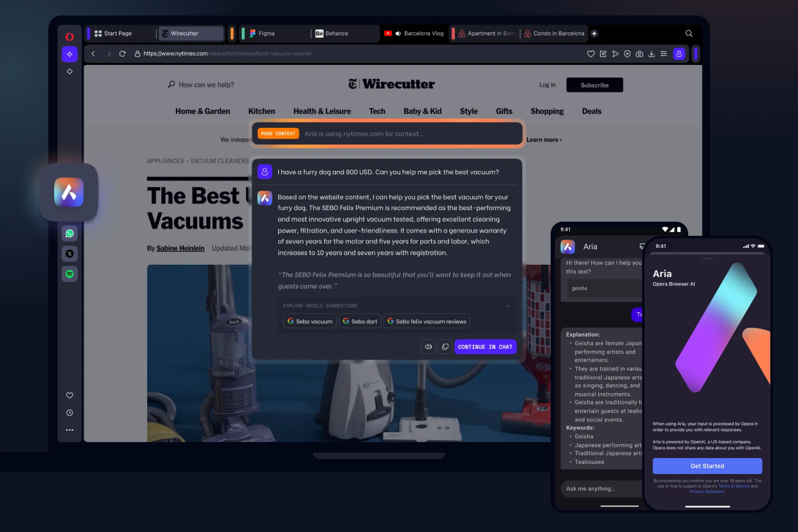Choose Sebo felix vacuum reviews suggestion

pos(427,321)
